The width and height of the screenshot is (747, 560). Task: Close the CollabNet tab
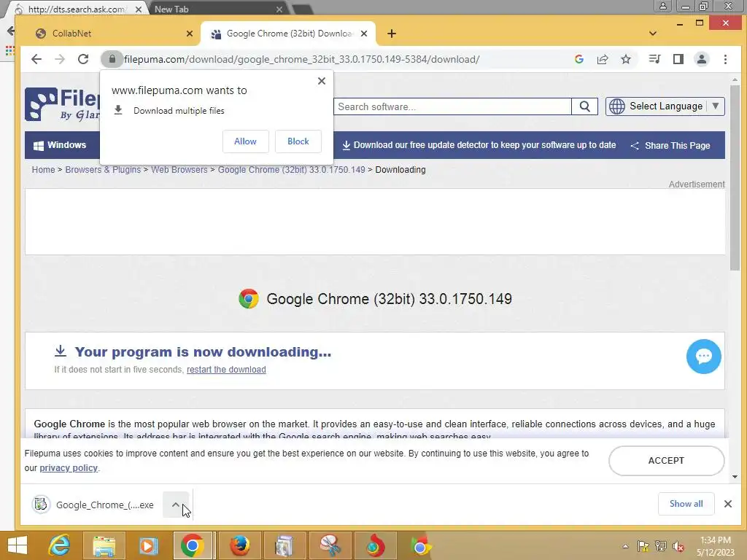(190, 34)
